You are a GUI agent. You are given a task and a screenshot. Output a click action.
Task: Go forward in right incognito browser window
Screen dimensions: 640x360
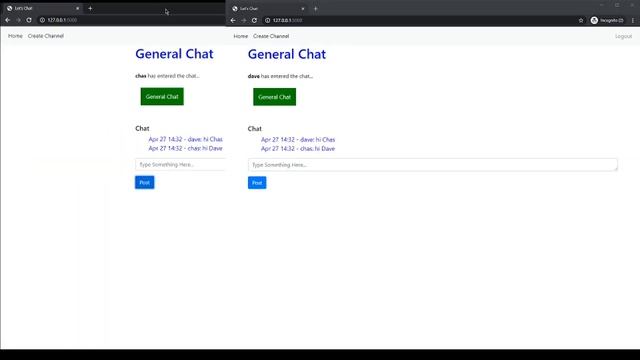tap(244, 20)
